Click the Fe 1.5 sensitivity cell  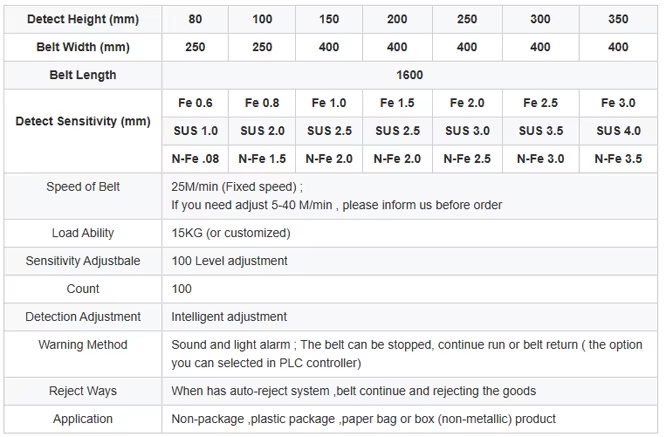[x=397, y=103]
